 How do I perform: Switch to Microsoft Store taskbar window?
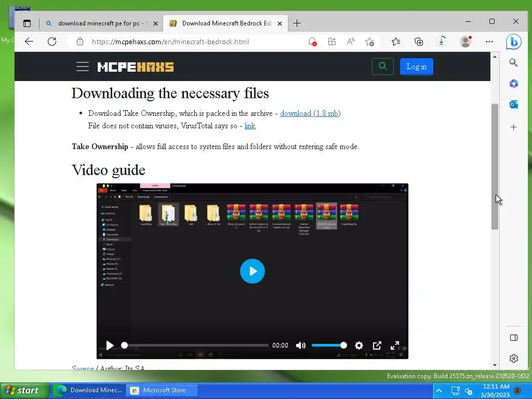click(x=162, y=390)
